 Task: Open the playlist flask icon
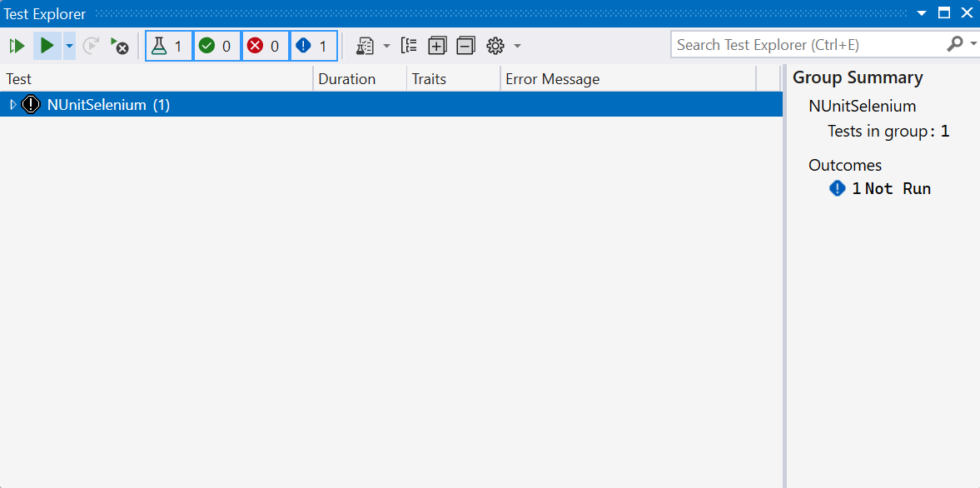(x=365, y=46)
